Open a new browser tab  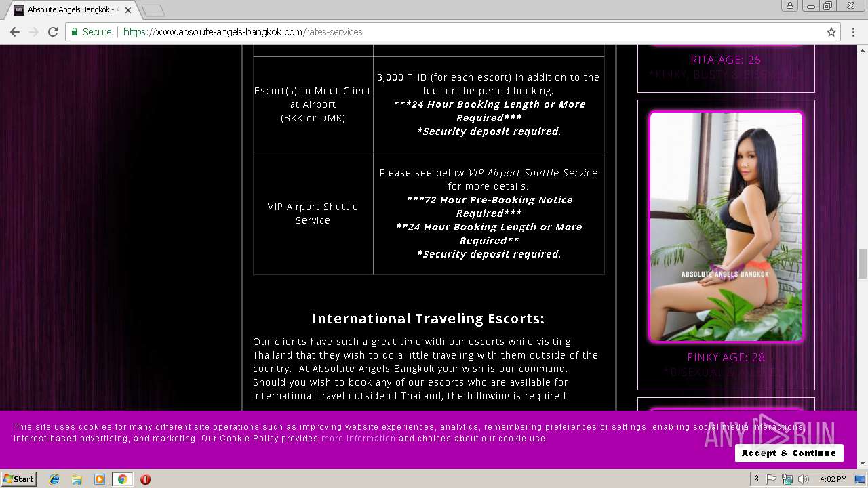tap(153, 10)
